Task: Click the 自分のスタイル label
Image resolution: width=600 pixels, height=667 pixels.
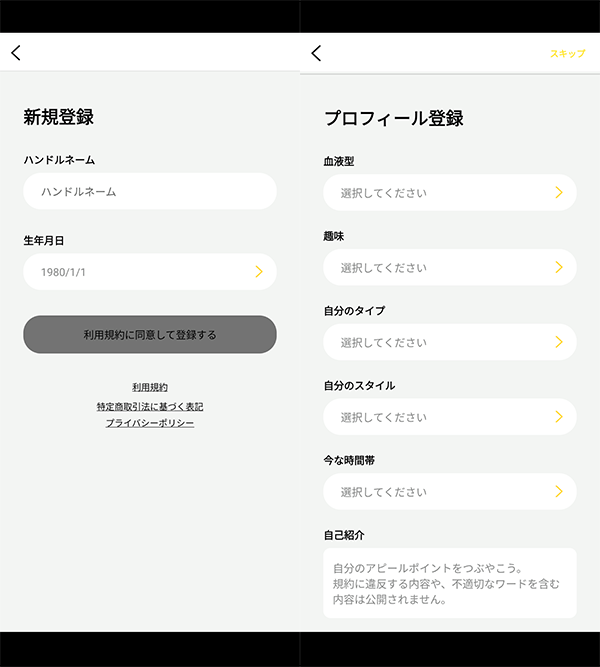Action: [x=360, y=385]
